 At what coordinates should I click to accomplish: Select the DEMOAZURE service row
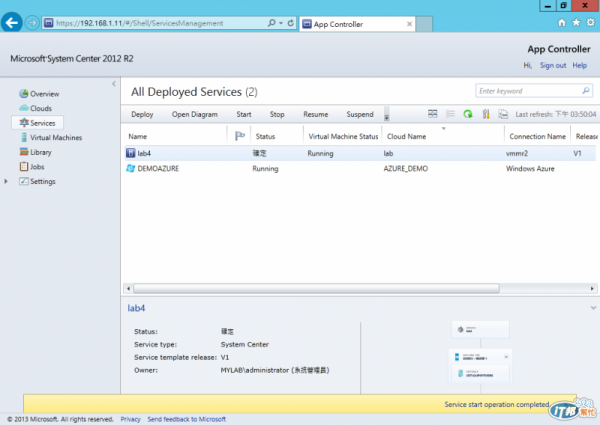pos(360,169)
